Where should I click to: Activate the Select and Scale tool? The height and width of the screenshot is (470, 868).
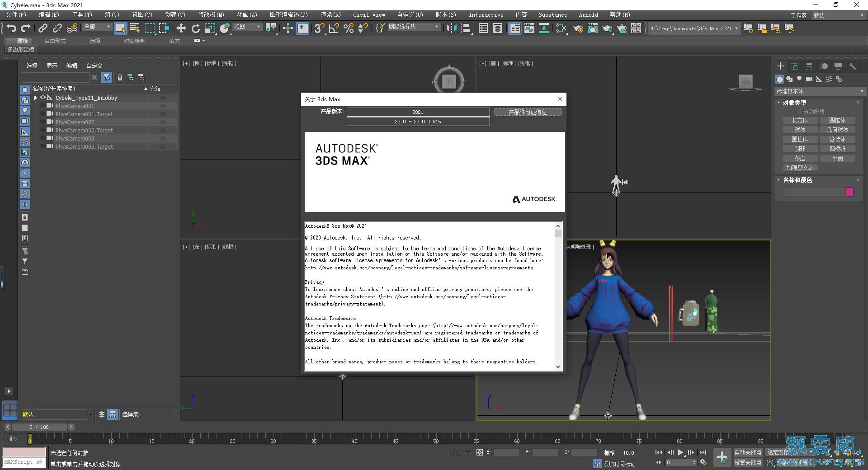click(x=210, y=28)
